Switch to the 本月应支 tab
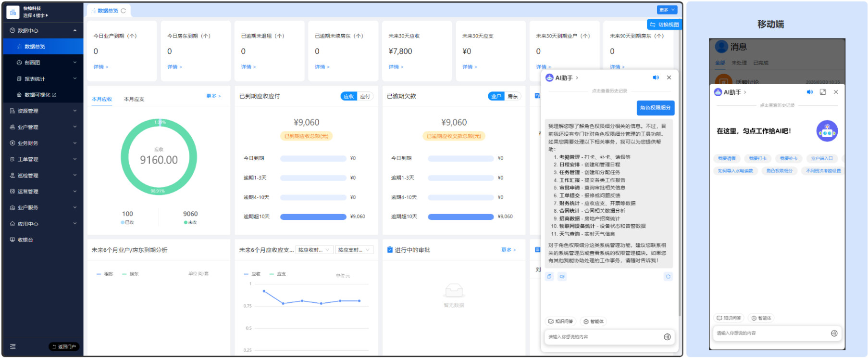Image resolution: width=868 pixels, height=358 pixels. tap(134, 99)
